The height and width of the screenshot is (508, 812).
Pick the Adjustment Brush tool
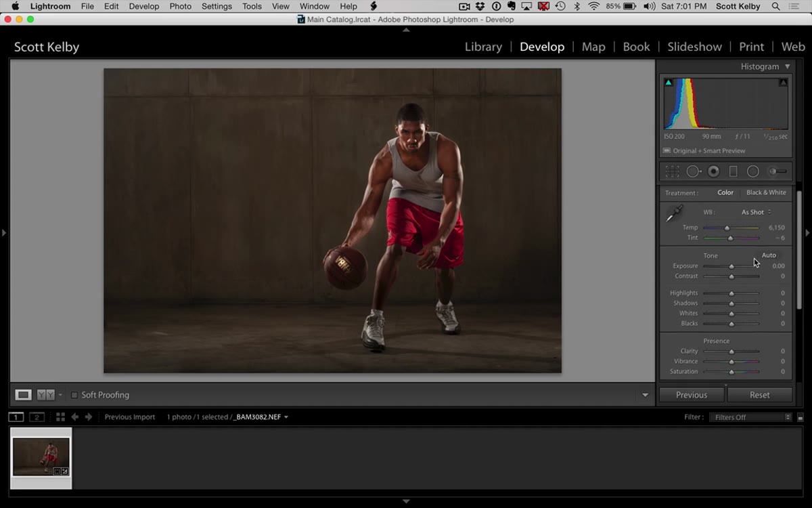(x=777, y=171)
